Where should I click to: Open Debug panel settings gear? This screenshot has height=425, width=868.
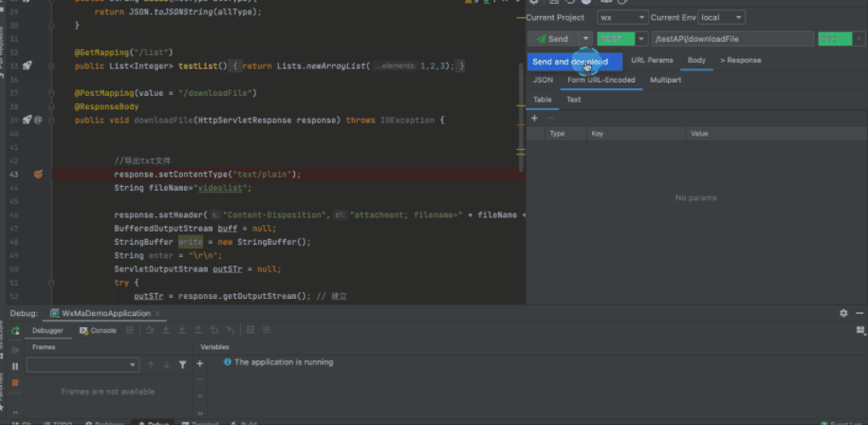[843, 313]
